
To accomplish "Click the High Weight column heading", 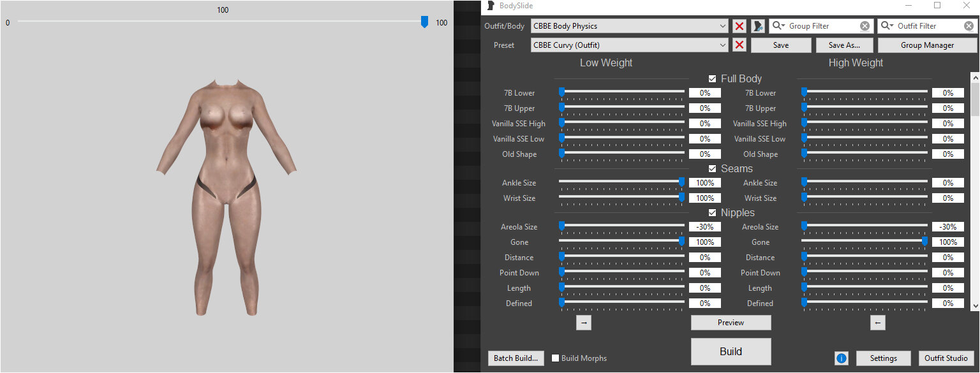I will 856,63.
